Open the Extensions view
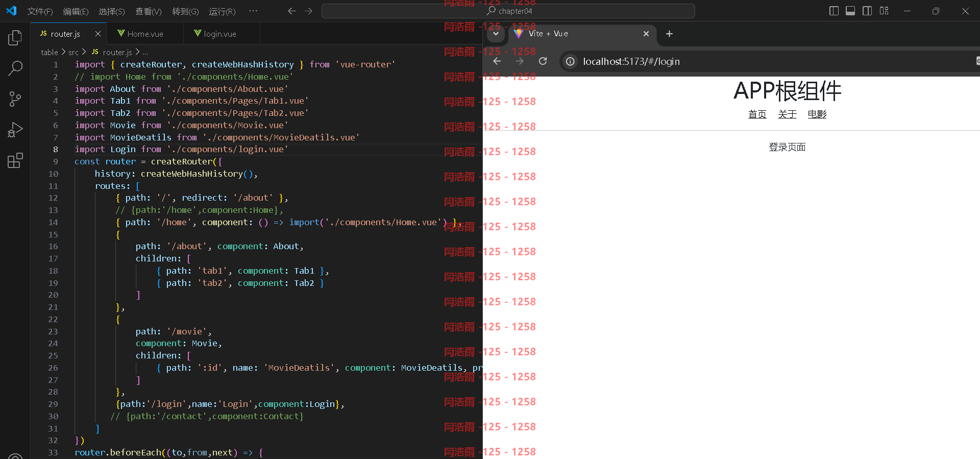Image resolution: width=980 pixels, height=459 pixels. click(x=15, y=161)
